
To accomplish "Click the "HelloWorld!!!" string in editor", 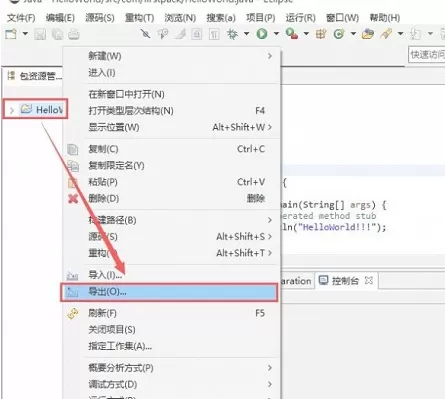I will [x=337, y=227].
